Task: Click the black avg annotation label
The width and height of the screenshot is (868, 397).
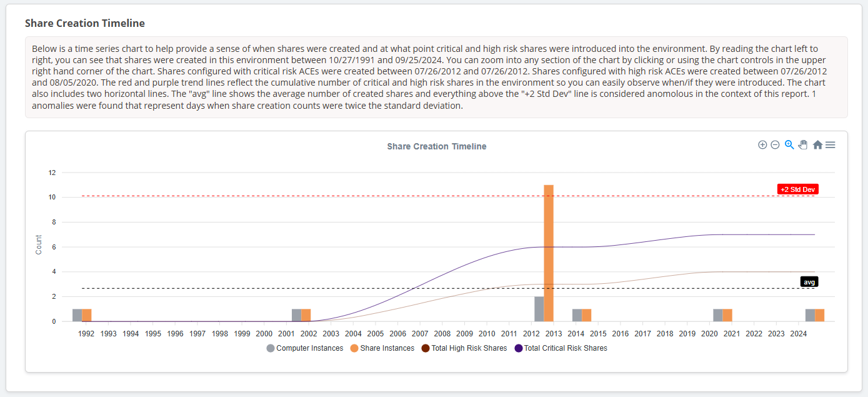Action: click(809, 282)
